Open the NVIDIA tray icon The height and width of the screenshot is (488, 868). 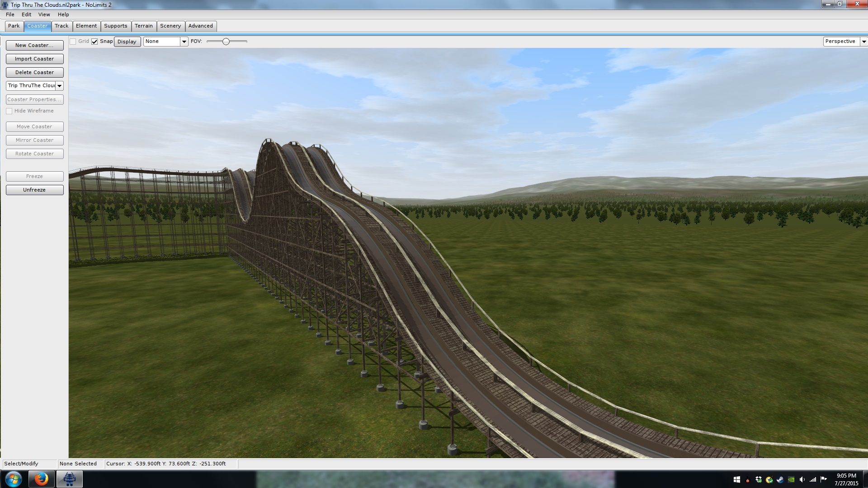click(x=791, y=479)
